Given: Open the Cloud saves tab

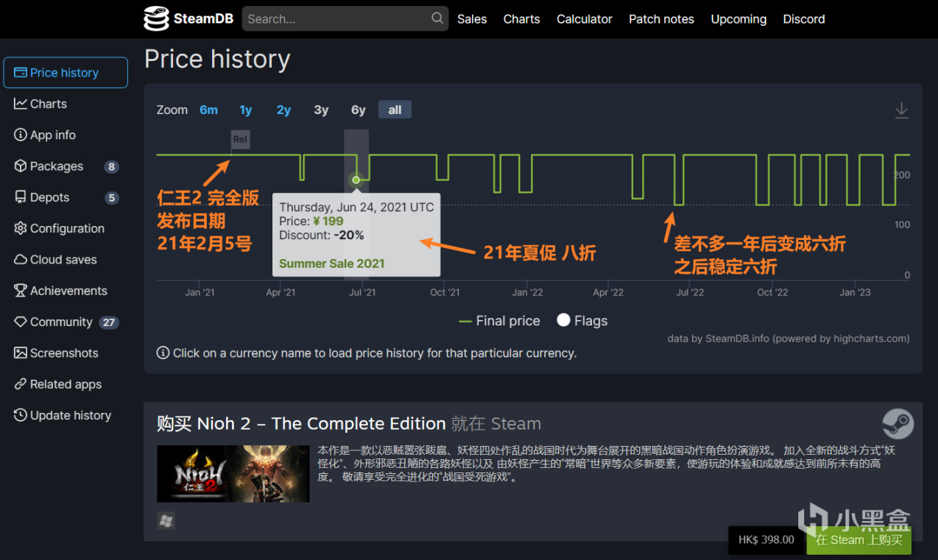Looking at the screenshot, I should [66, 260].
